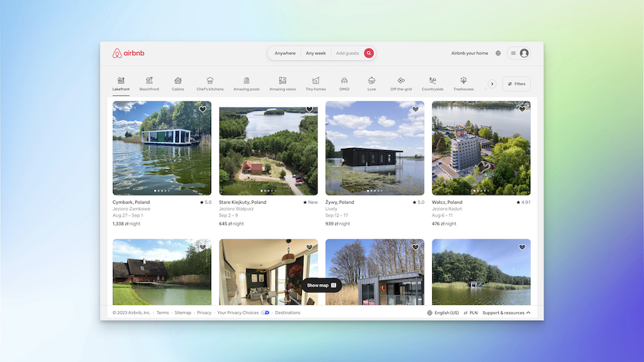Click the red search magnifier icon

[369, 53]
